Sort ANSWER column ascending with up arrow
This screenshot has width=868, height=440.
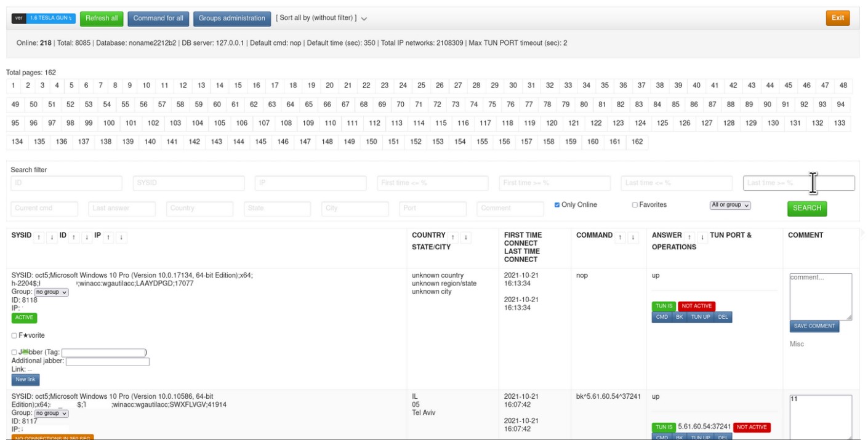[x=691, y=238]
